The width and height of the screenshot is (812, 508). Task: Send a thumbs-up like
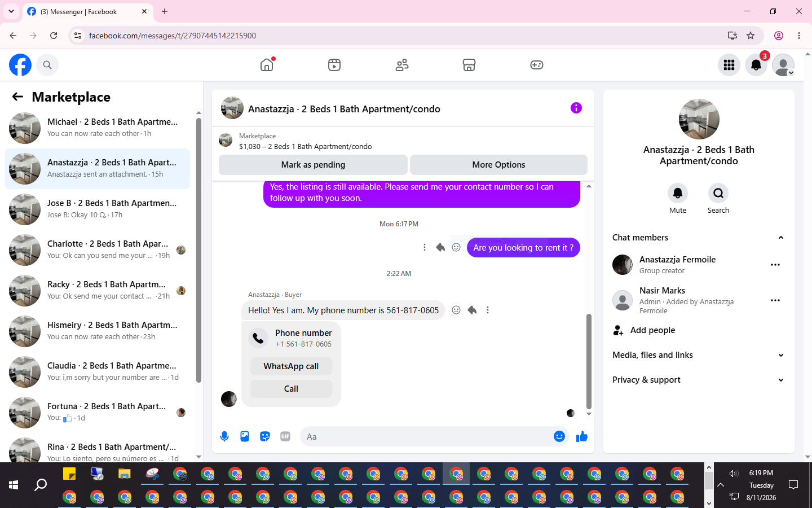(582, 436)
